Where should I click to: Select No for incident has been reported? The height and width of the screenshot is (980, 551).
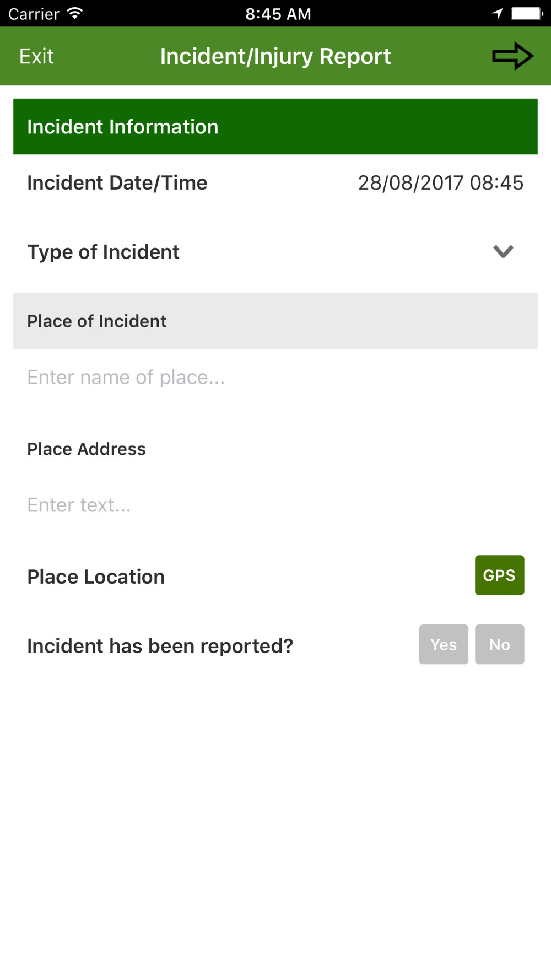click(499, 644)
